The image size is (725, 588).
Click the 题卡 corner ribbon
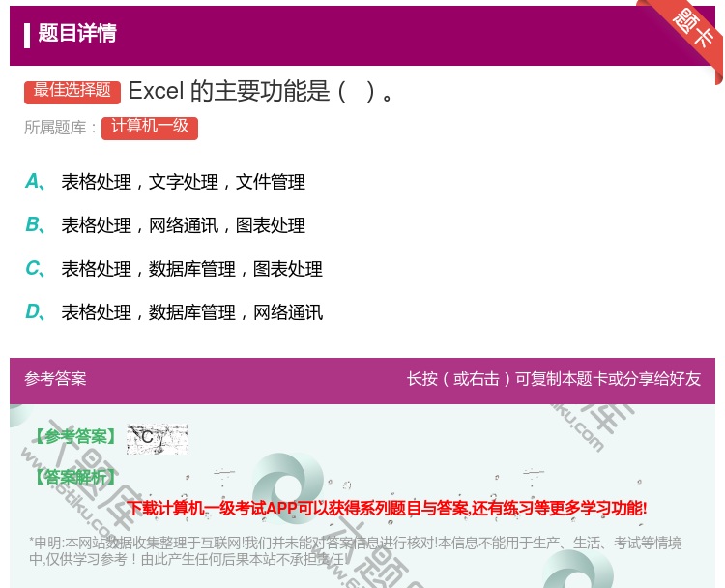[x=691, y=32]
